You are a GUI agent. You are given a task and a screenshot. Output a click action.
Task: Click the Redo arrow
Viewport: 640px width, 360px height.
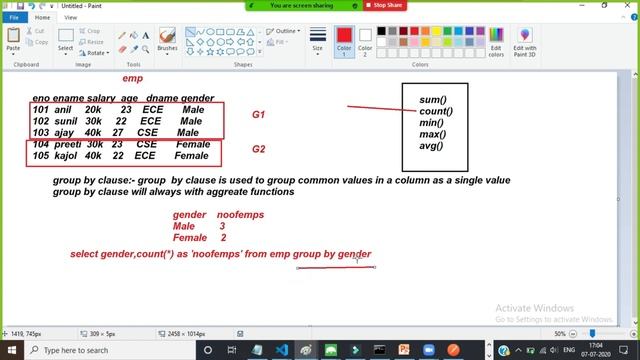(42, 6)
